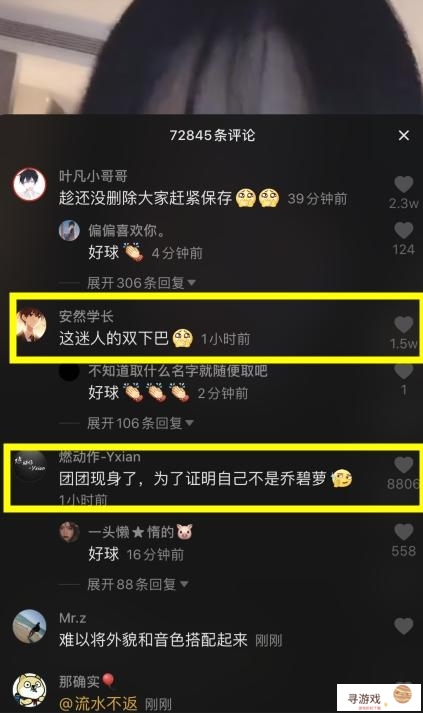Open Mr.z's beach avatar
This screenshot has height=713, width=423.
[x=30, y=626]
